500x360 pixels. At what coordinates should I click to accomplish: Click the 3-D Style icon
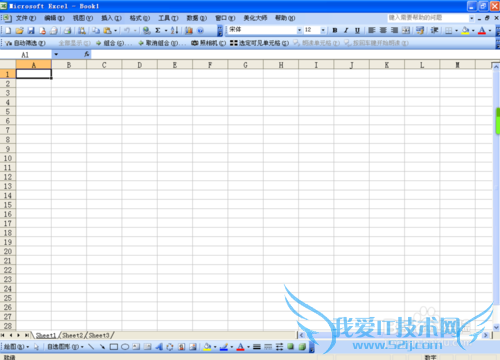point(302,347)
